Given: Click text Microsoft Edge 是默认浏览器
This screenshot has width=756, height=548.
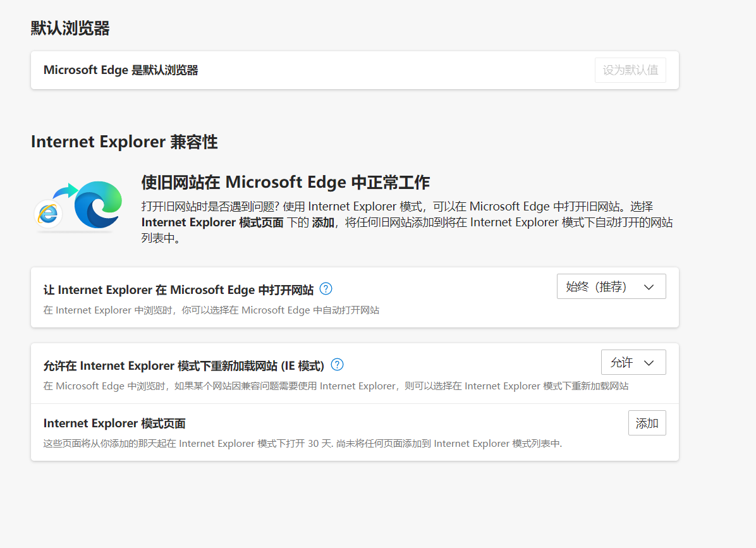Looking at the screenshot, I should [121, 70].
